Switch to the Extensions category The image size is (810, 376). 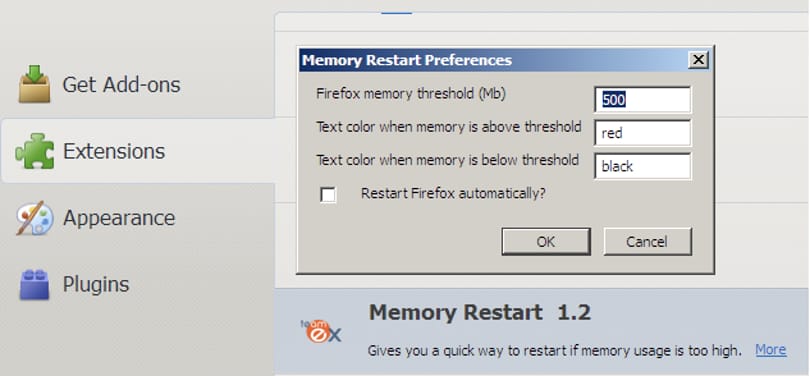(x=114, y=151)
